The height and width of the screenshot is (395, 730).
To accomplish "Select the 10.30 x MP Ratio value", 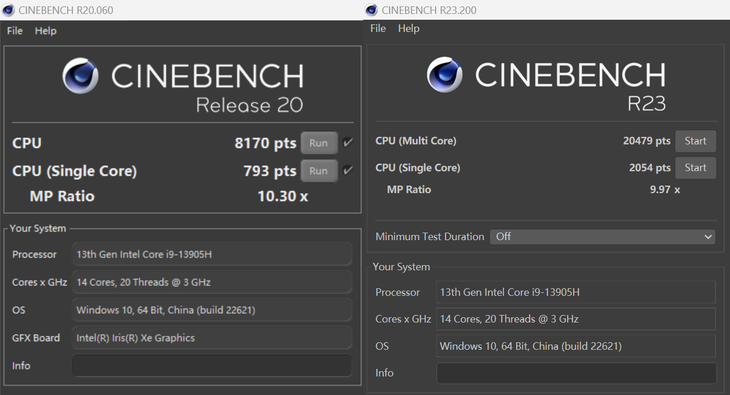I will tap(283, 196).
